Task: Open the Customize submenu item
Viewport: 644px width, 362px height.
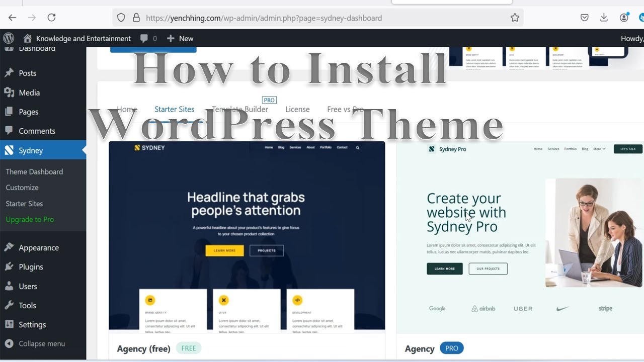Action: coord(22,187)
